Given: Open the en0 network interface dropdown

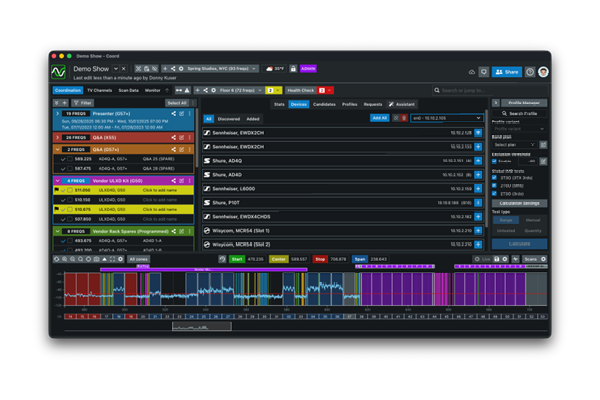Looking at the screenshot, I should pyautogui.click(x=446, y=118).
